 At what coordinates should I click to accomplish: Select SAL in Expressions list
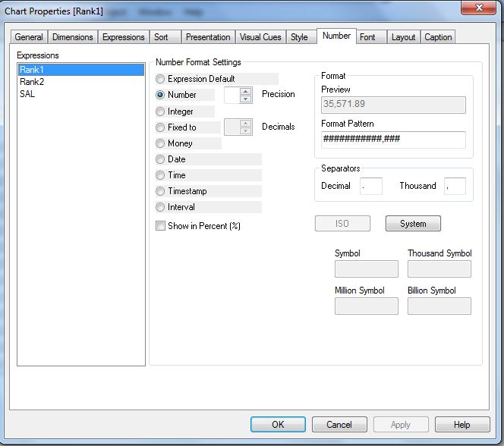coord(81,94)
